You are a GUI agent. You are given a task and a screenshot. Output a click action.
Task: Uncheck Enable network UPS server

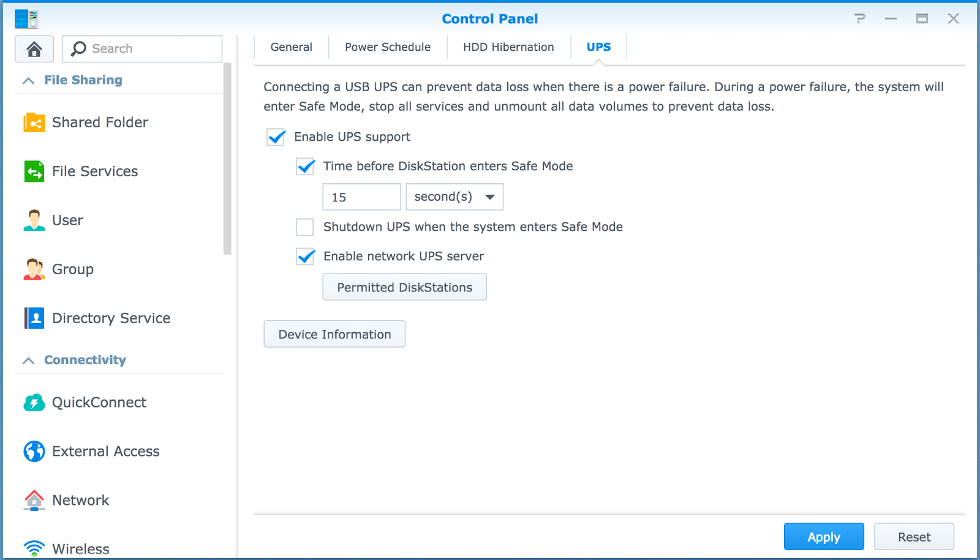tap(305, 256)
